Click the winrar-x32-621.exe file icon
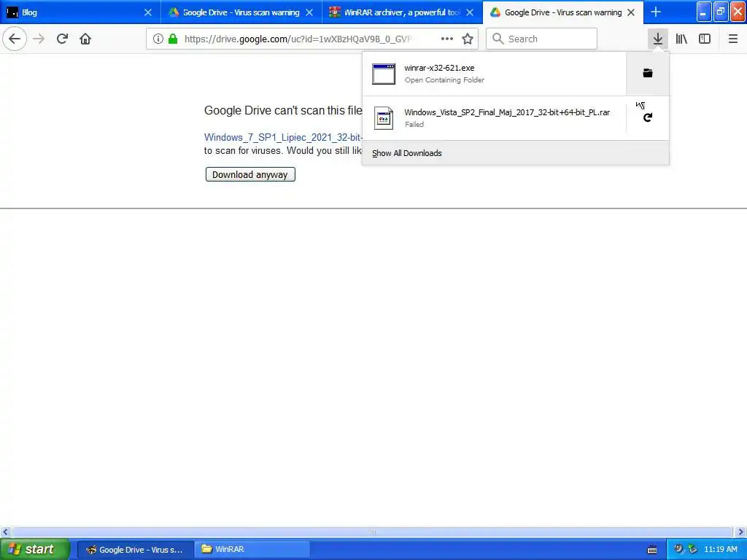Screen dimensions: 747x560 384,74
